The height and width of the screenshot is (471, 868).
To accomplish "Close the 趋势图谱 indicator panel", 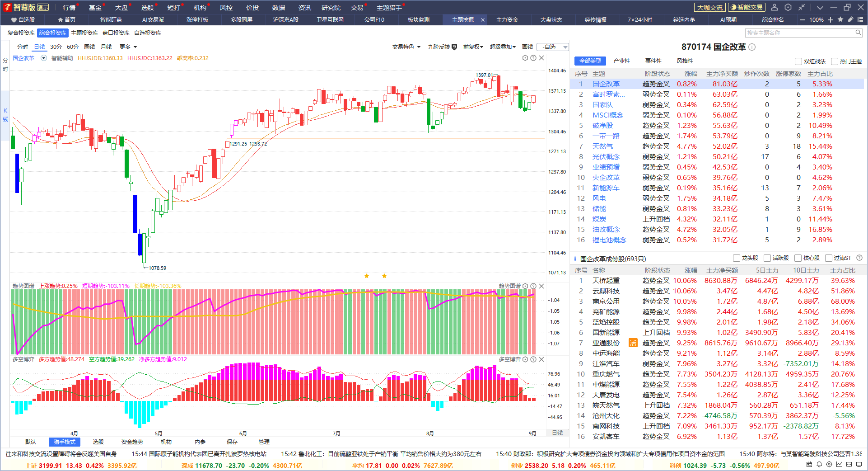I will (541, 286).
